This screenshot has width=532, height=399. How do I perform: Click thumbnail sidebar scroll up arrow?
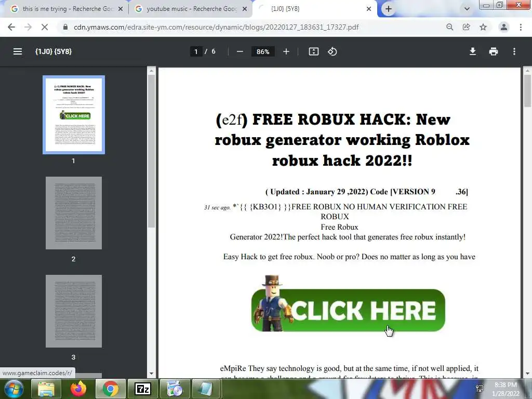pos(151,71)
